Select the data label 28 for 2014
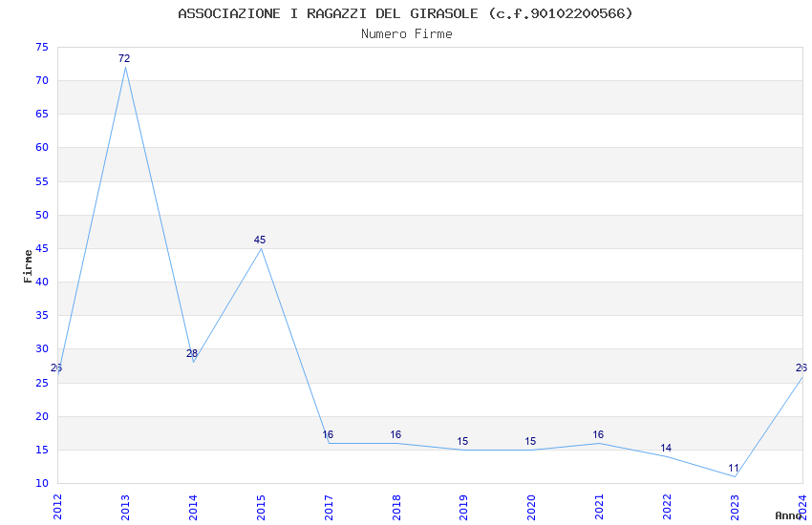The image size is (812, 525). (x=192, y=353)
